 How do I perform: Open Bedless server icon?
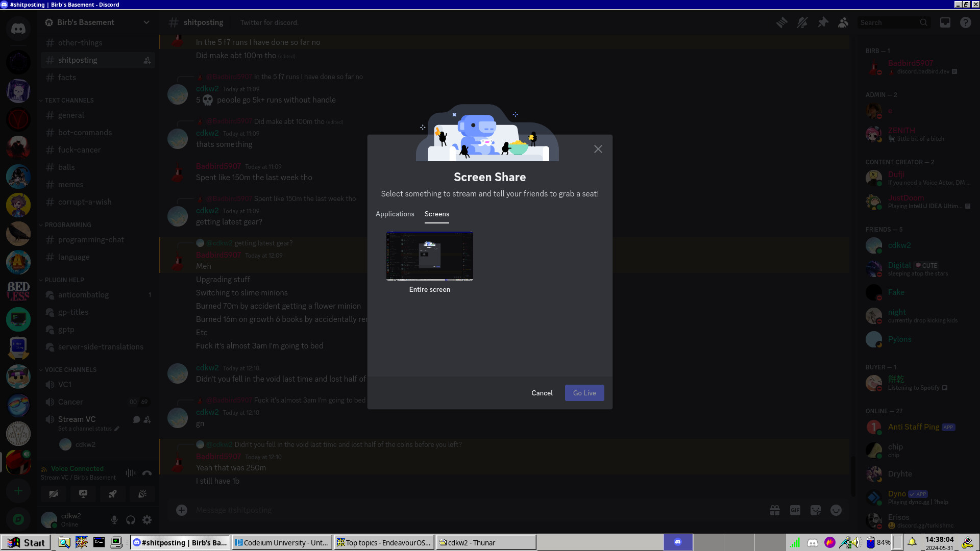(18, 291)
